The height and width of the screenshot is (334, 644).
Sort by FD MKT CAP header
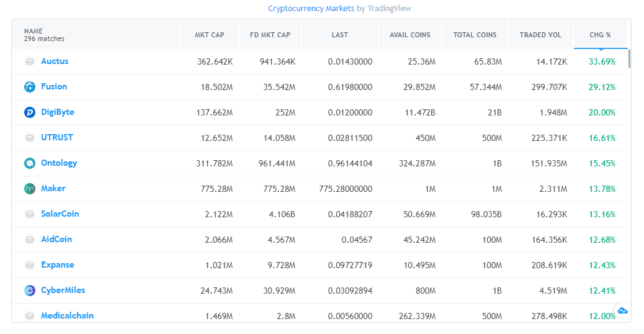pos(270,35)
